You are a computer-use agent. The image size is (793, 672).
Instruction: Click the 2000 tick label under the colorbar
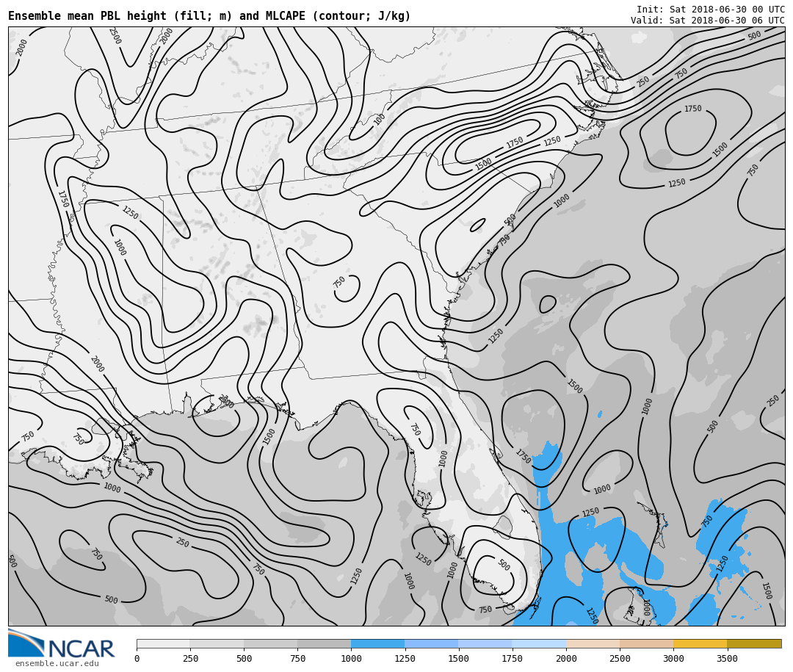(566, 658)
